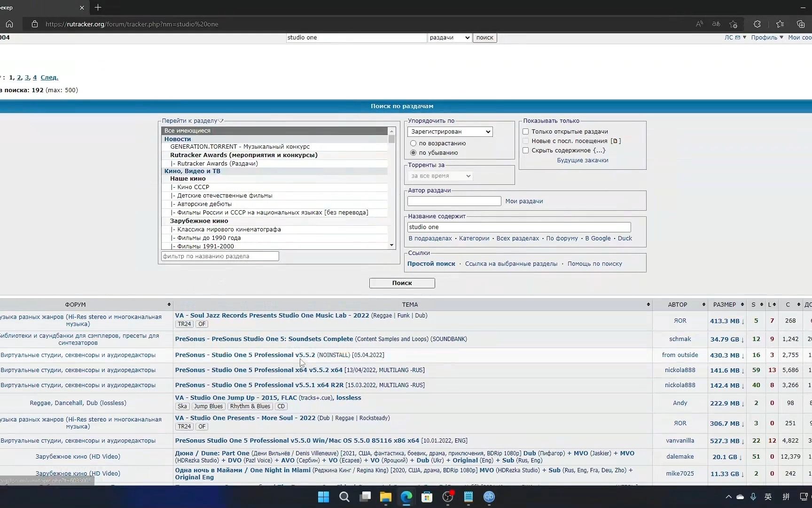Open the Windows Start menu
Image resolution: width=812 pixels, height=508 pixels.
coord(323,497)
